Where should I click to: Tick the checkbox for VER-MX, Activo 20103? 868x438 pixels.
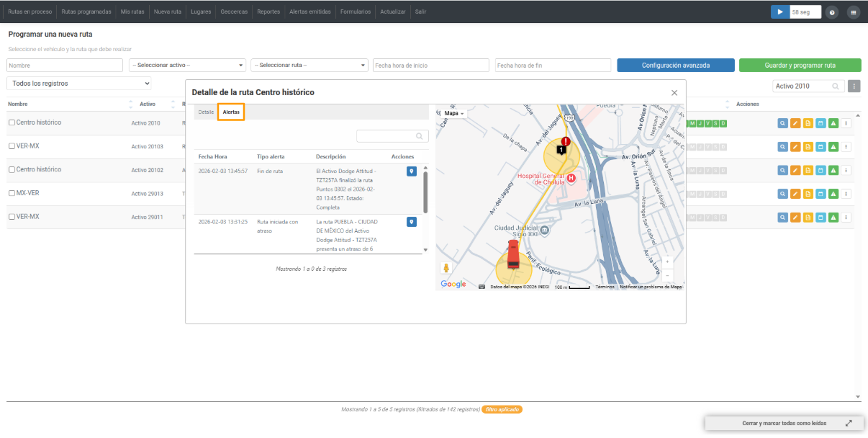tap(12, 146)
